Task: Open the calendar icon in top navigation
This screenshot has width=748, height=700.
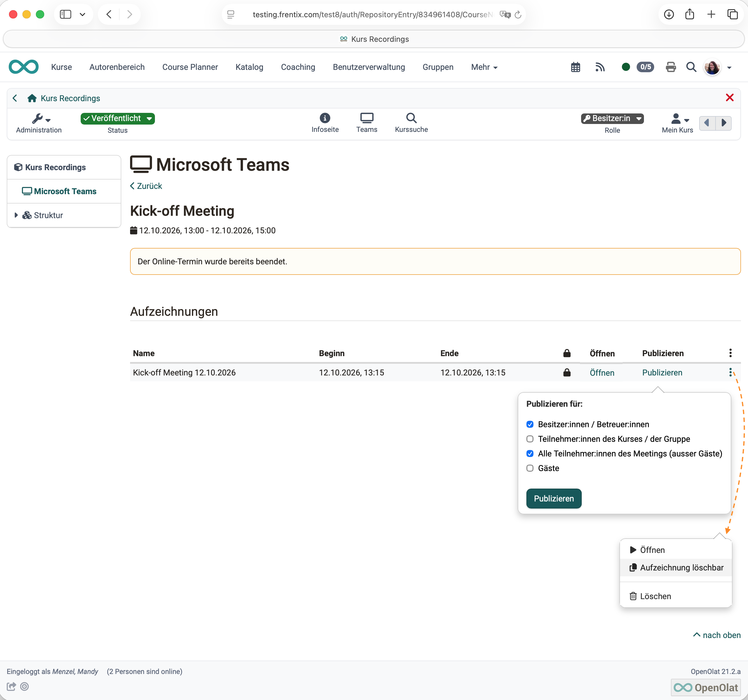Action: tap(575, 67)
